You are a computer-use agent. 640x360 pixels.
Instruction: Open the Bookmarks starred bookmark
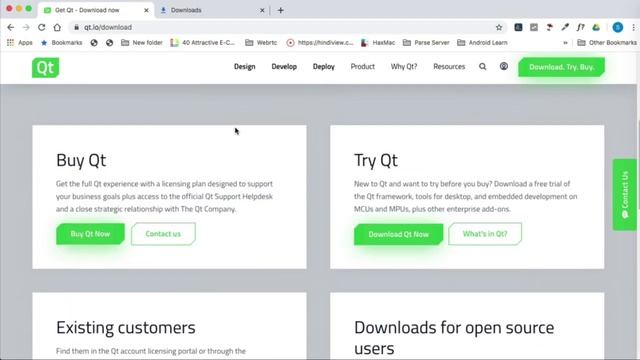pyautogui.click(x=62, y=42)
